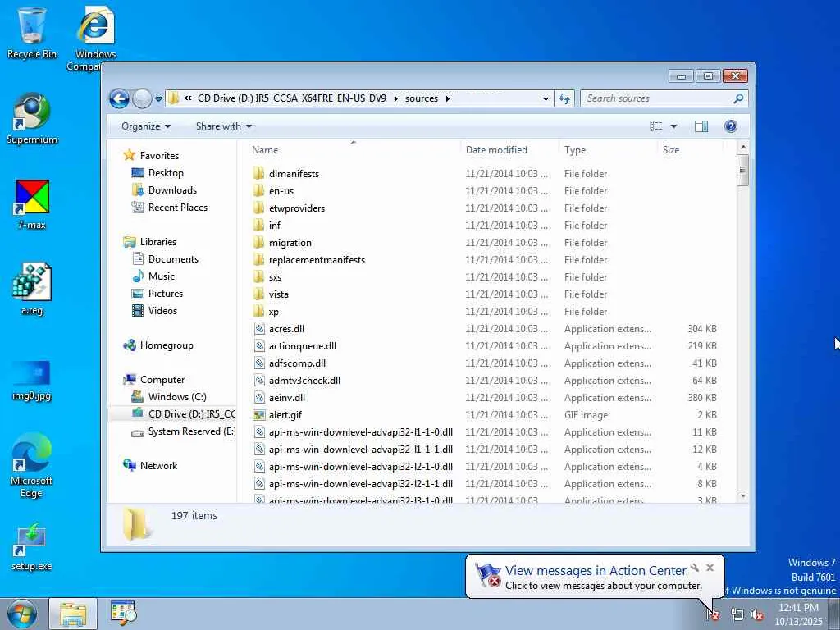840x630 pixels.
Task: Select Windows (C:) drive
Action: tap(177, 397)
